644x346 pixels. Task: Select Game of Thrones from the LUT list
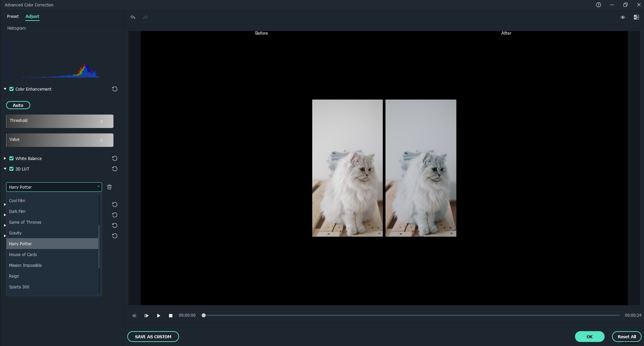(x=25, y=222)
